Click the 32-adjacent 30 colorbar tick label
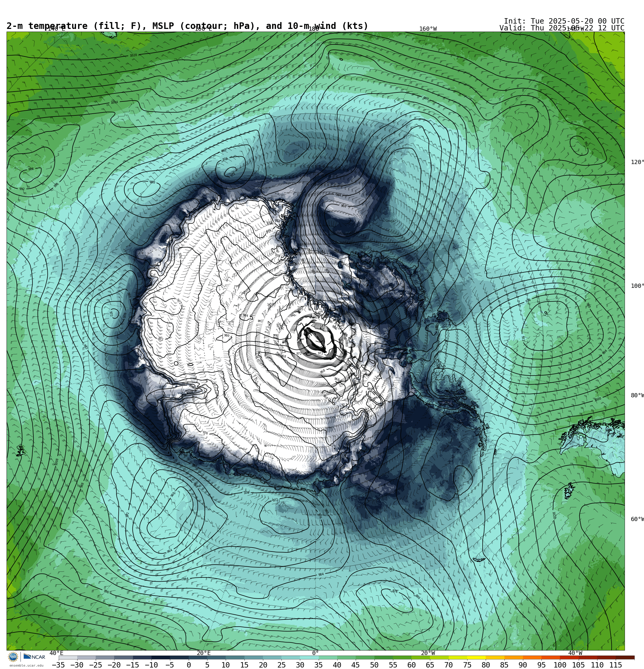 click(300, 665)
